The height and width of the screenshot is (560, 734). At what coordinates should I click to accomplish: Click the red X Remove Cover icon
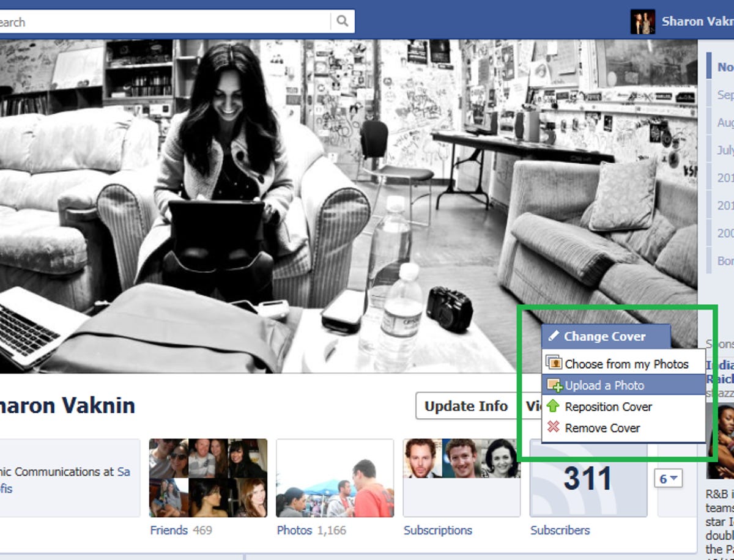tap(554, 427)
